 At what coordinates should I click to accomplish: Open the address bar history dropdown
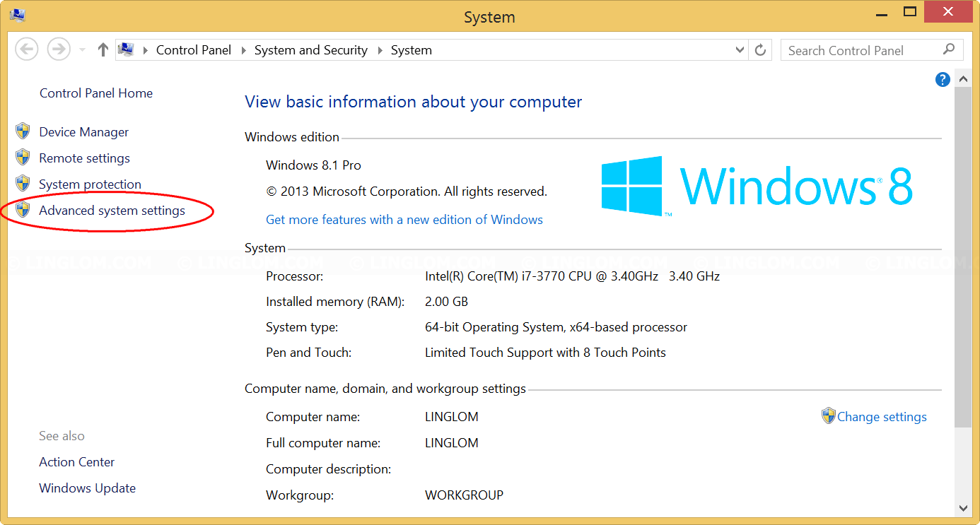[740, 50]
